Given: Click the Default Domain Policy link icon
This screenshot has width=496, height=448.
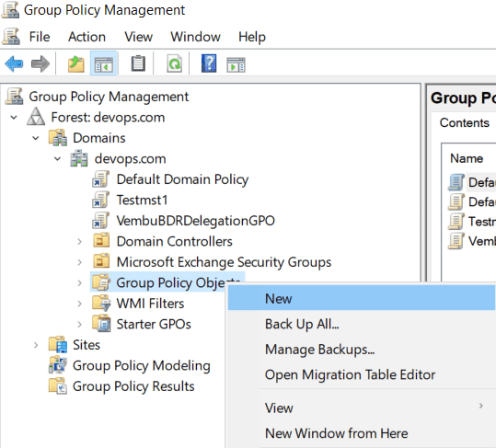Looking at the screenshot, I should [100, 179].
